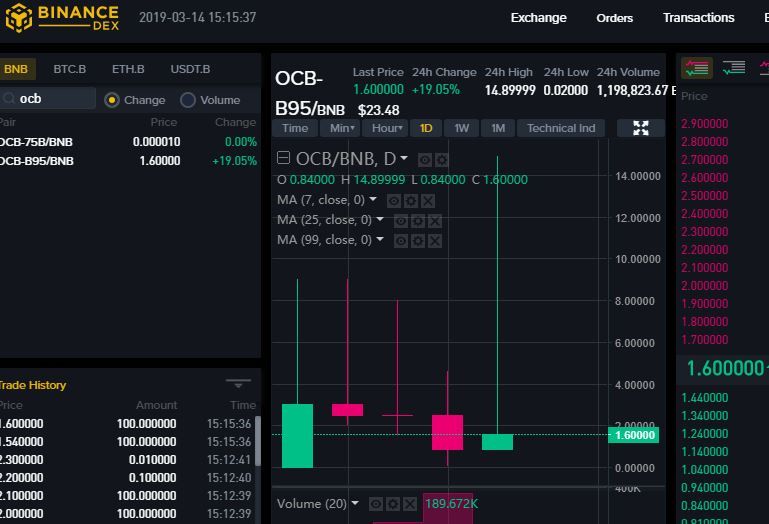769x524 pixels.
Task: Select combined buy/sell order book view icon
Action: pos(696,68)
